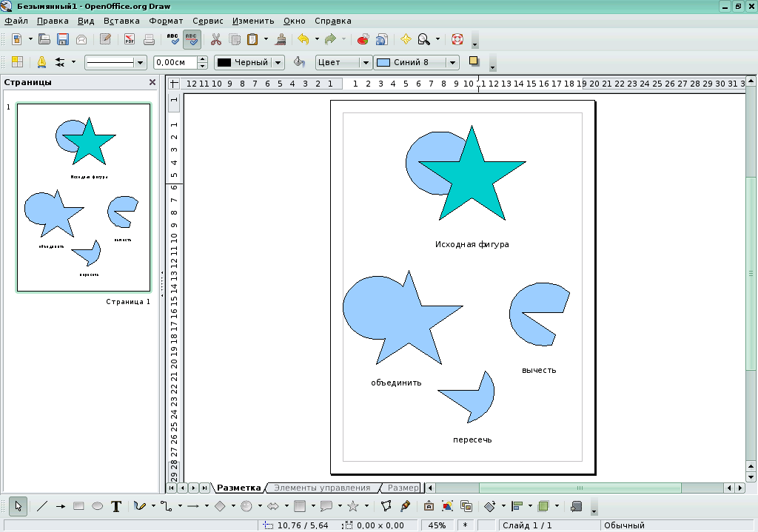
Task: Click the Paste clipboard icon
Action: 252,39
